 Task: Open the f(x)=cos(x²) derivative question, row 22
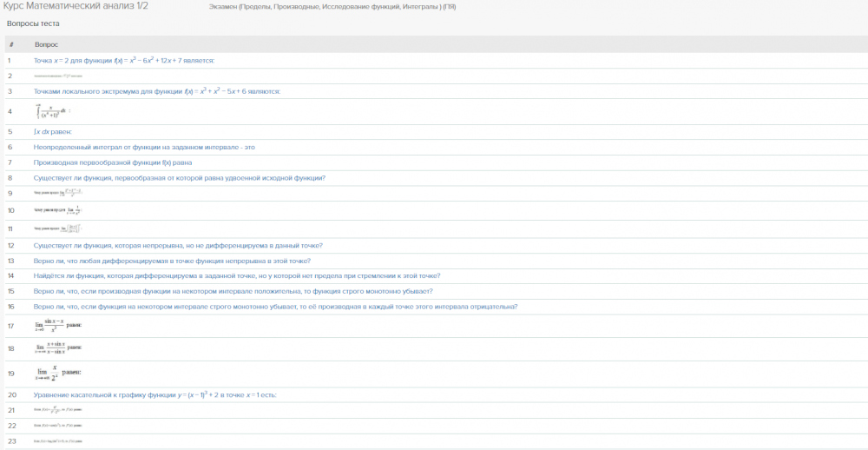[58, 426]
